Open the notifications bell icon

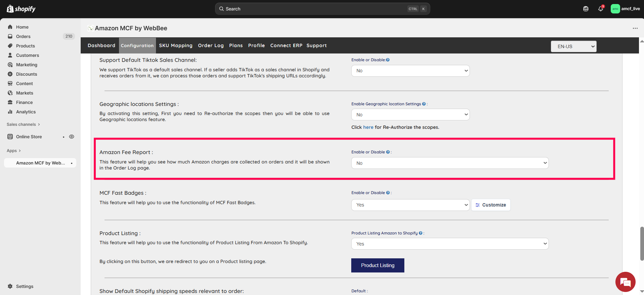tap(601, 9)
